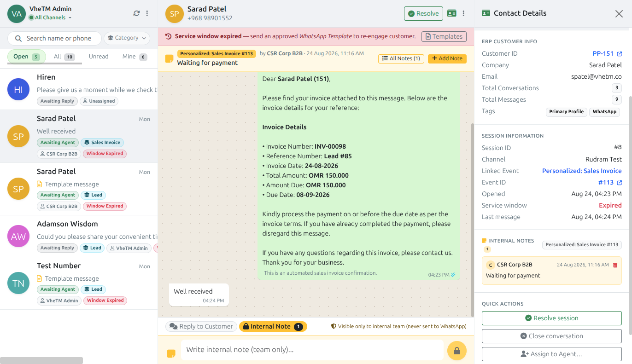
Task: Open Hiren conversation via HI avatar
Action: click(18, 89)
